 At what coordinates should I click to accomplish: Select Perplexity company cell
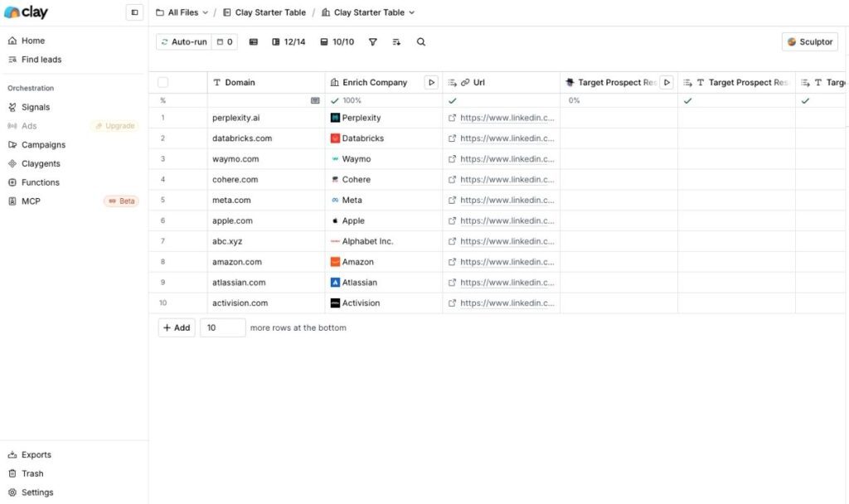[384, 118]
